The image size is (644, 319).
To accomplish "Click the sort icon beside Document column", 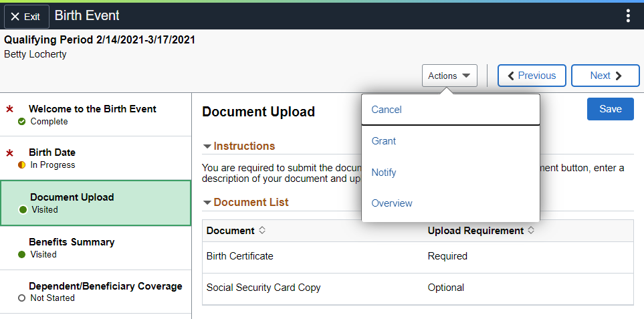I will 262,231.
